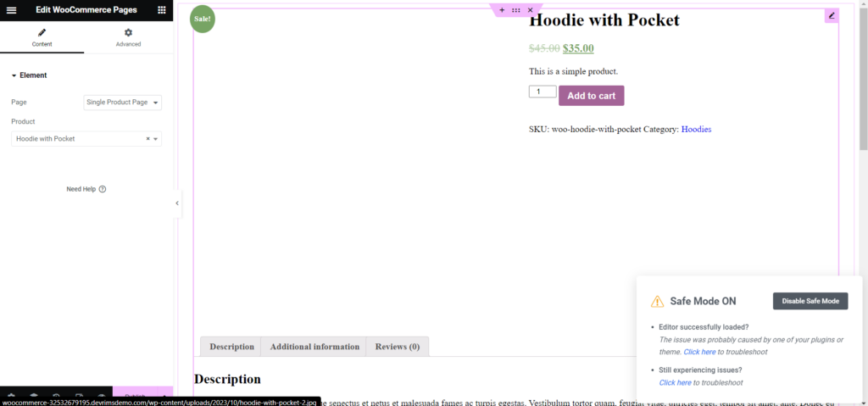Click 'Click here' under Still experiencing issues

[675, 383]
